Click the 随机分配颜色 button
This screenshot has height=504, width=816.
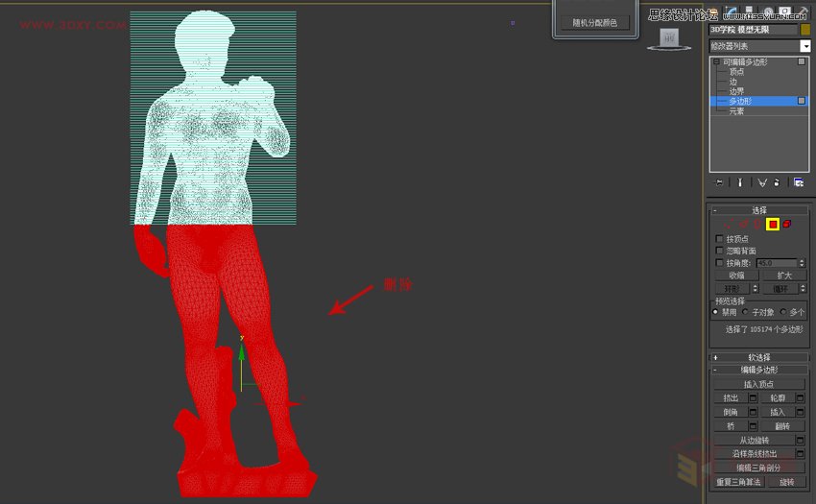594,22
